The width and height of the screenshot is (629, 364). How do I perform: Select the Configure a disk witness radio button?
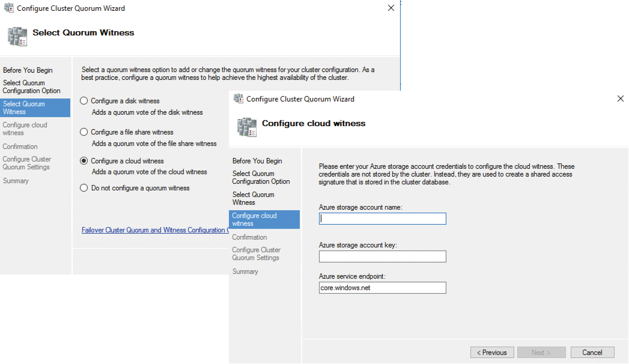[x=84, y=101]
